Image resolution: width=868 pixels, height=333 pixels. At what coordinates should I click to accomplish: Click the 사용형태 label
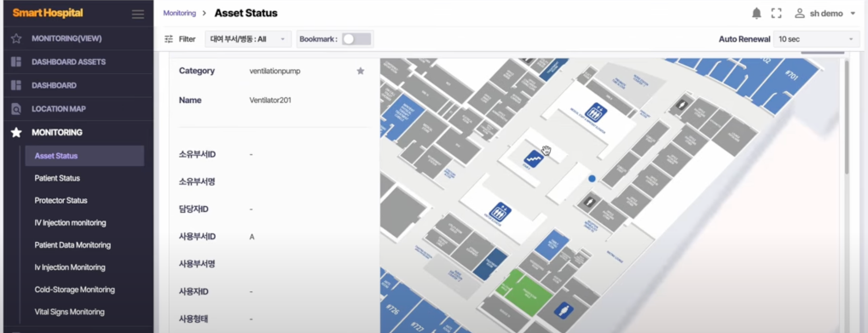point(194,319)
